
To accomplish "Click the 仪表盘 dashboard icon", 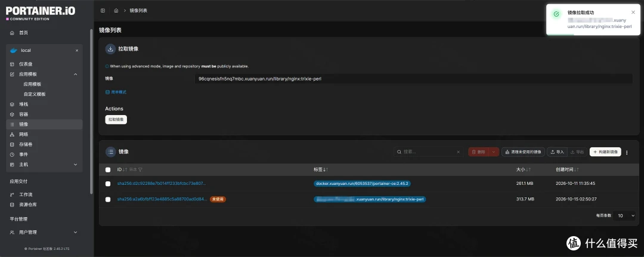I will pos(12,64).
